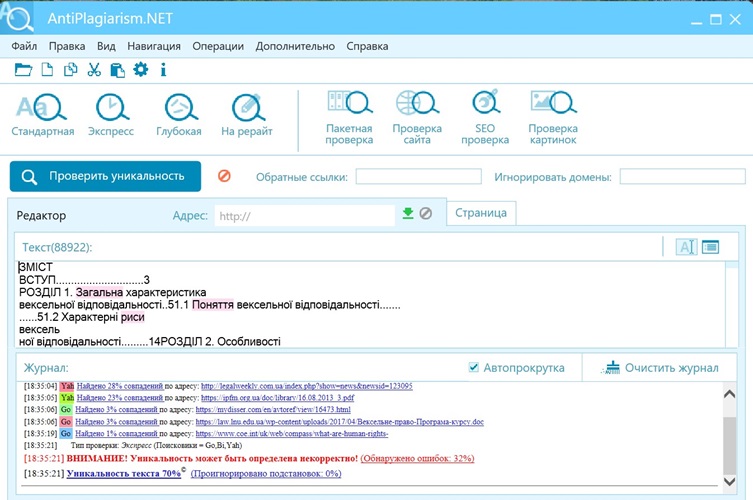
Task: Open the Файл menu
Action: (24, 46)
